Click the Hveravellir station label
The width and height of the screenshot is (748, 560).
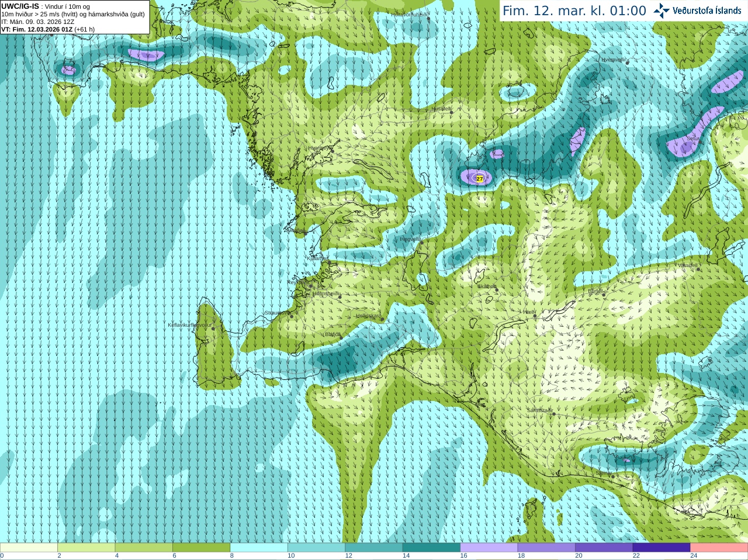point(614,60)
